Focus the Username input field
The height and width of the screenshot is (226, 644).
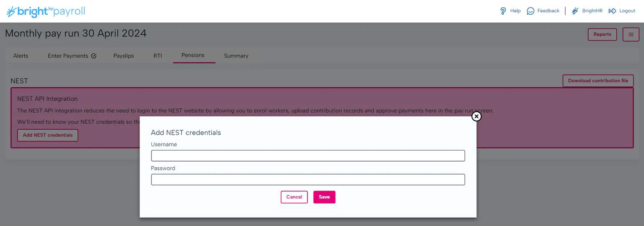click(308, 156)
